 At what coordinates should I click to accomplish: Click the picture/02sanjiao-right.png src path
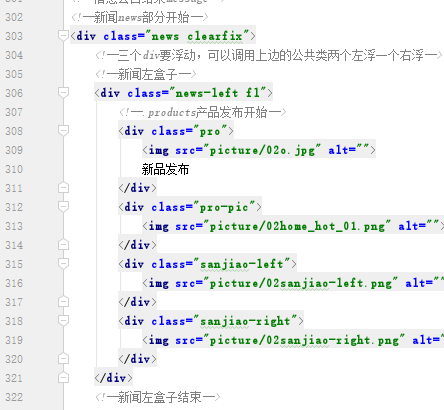coord(304,340)
